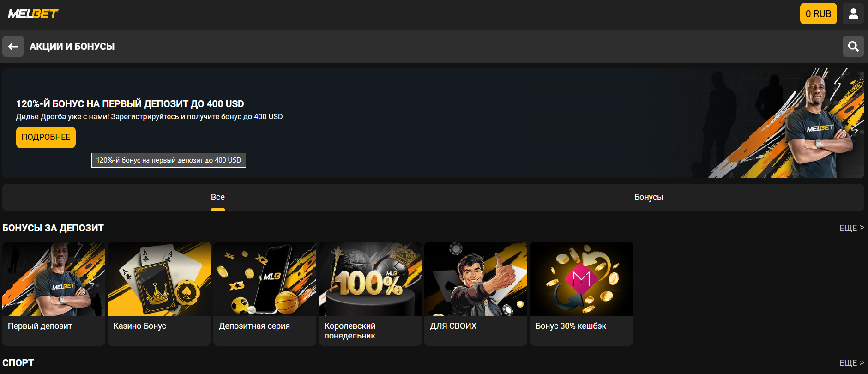
Task: Go back using the arrow button
Action: coord(13,47)
